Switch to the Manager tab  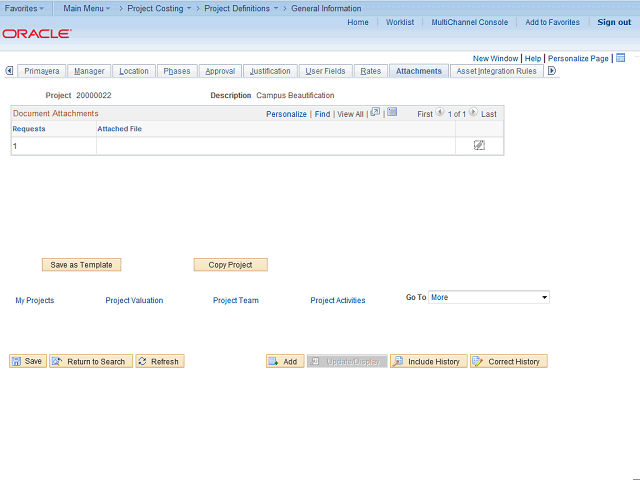coord(89,71)
